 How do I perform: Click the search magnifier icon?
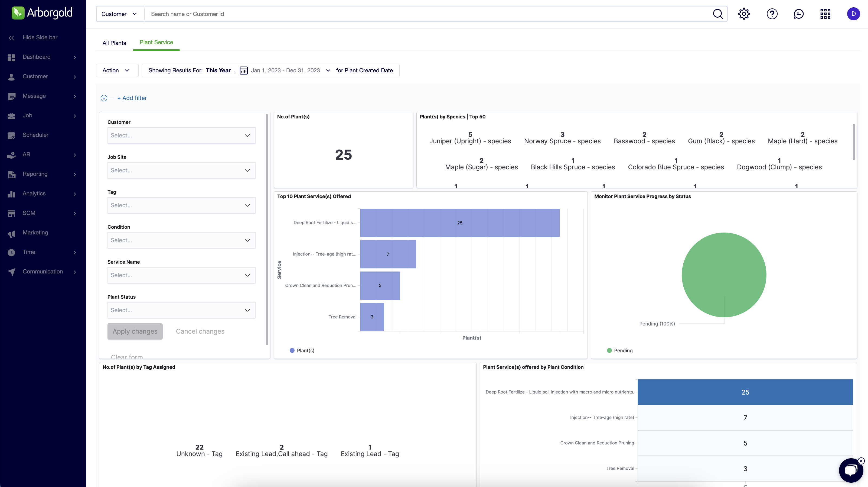click(718, 14)
